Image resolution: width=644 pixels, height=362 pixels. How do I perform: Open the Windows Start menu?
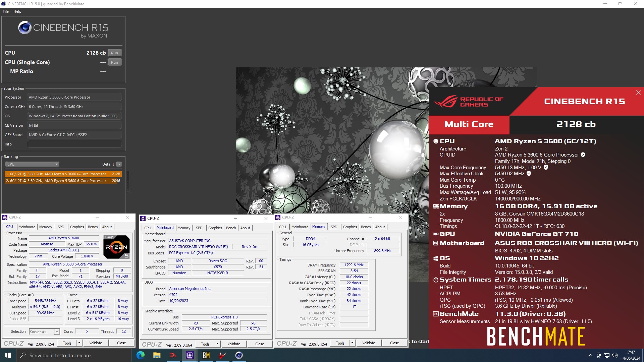coord(8,355)
